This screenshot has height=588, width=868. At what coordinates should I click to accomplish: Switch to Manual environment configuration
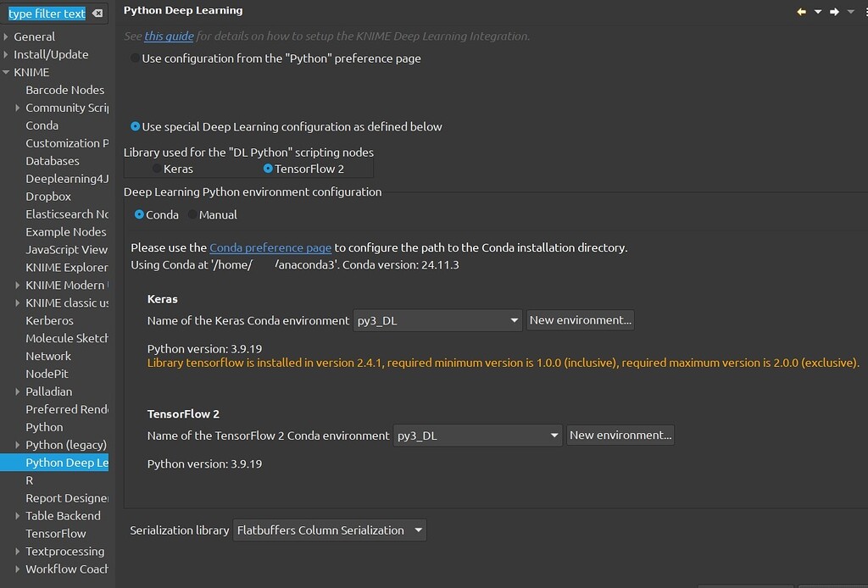click(x=192, y=214)
